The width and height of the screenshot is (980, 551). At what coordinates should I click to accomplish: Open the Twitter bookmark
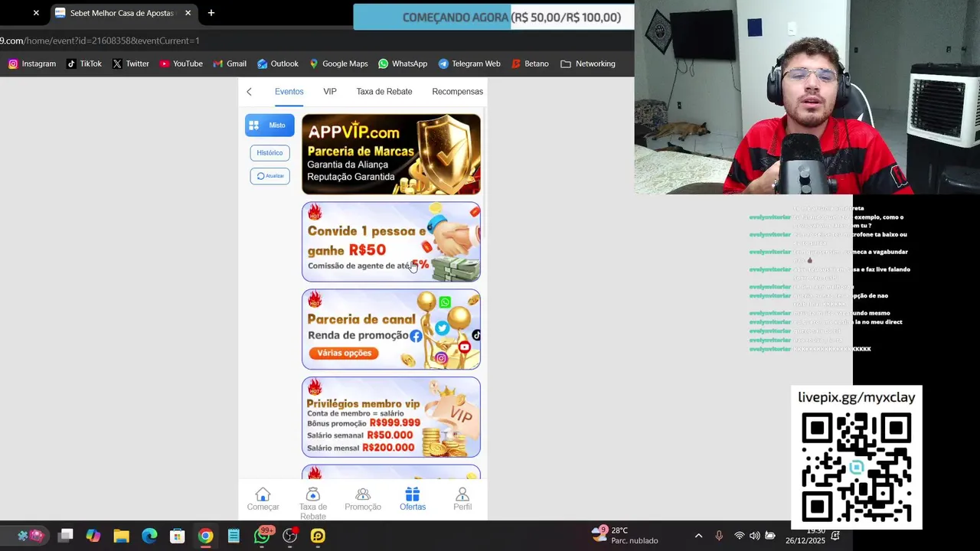click(131, 64)
